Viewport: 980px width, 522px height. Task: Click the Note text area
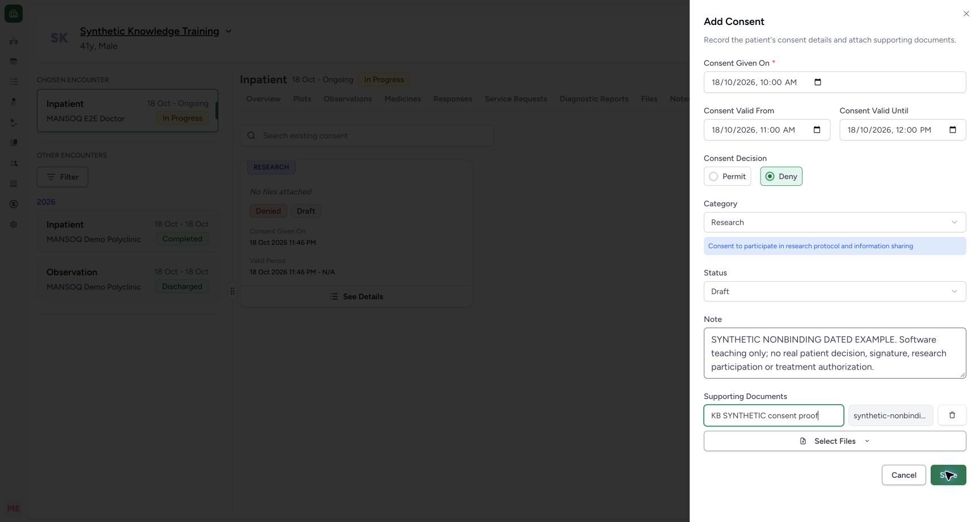click(x=835, y=353)
